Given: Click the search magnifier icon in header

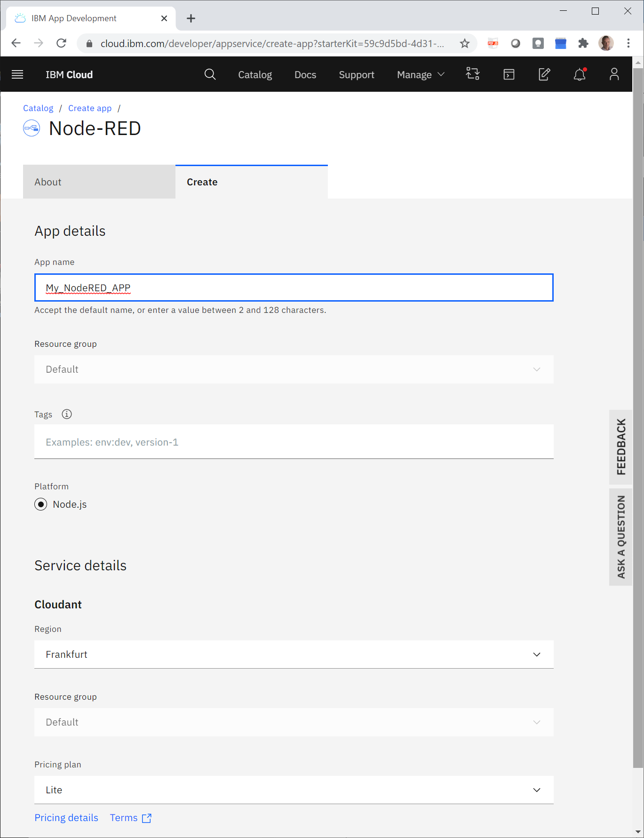Looking at the screenshot, I should (210, 74).
